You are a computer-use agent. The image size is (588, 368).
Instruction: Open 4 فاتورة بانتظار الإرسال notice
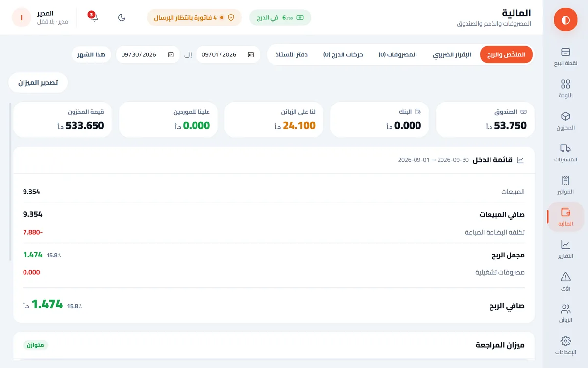[x=195, y=17]
